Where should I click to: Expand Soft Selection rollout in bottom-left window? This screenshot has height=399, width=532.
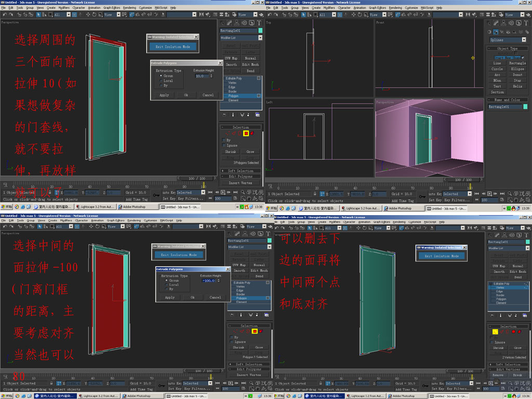(x=249, y=364)
